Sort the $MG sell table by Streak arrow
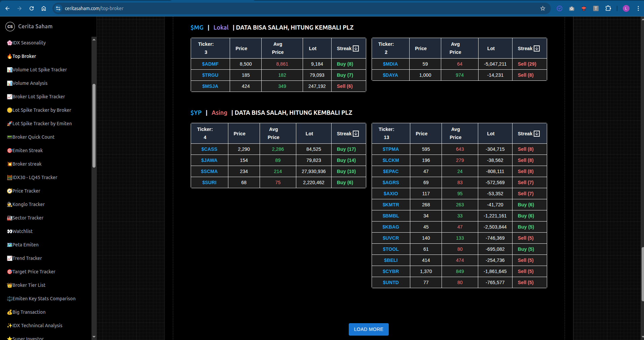This screenshot has height=340, width=644. click(537, 48)
